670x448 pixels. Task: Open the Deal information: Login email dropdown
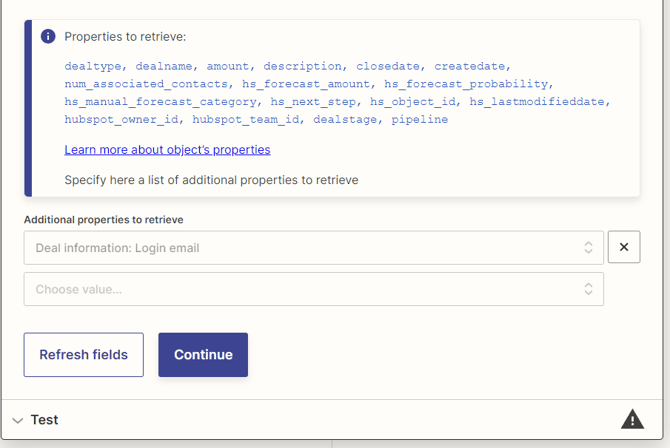point(300,248)
